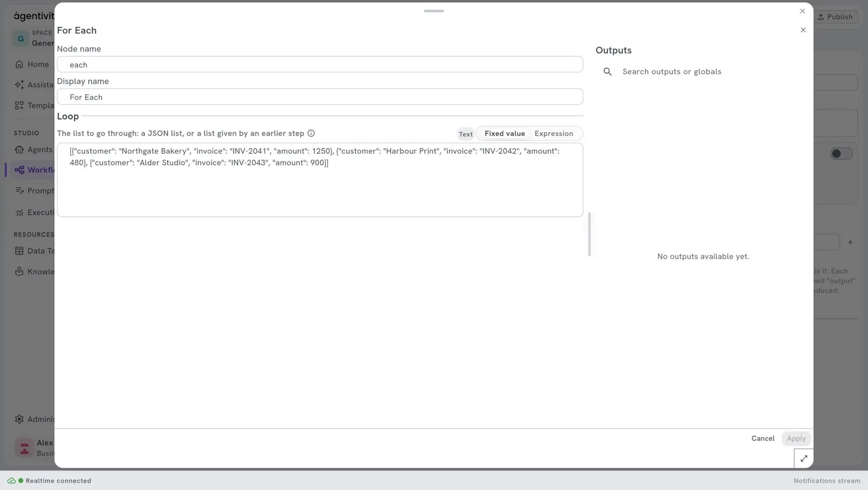Click the drag handle atop the dialog
Screen dimensions: 868x490
[x=434, y=11]
